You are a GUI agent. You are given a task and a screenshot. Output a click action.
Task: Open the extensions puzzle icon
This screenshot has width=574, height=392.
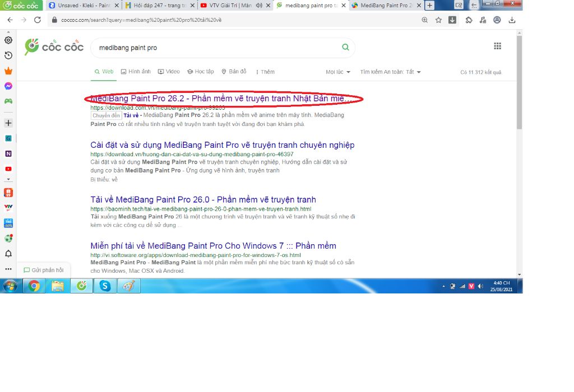coord(469,20)
